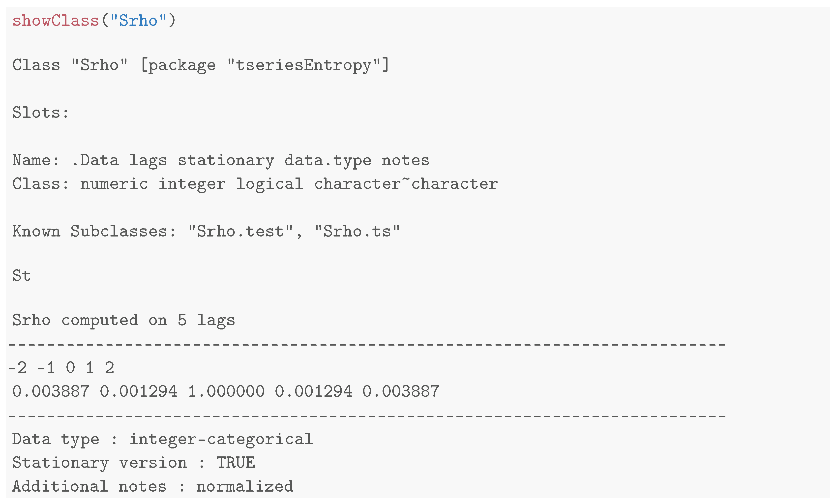Select the .Data slot name

pos(95,160)
